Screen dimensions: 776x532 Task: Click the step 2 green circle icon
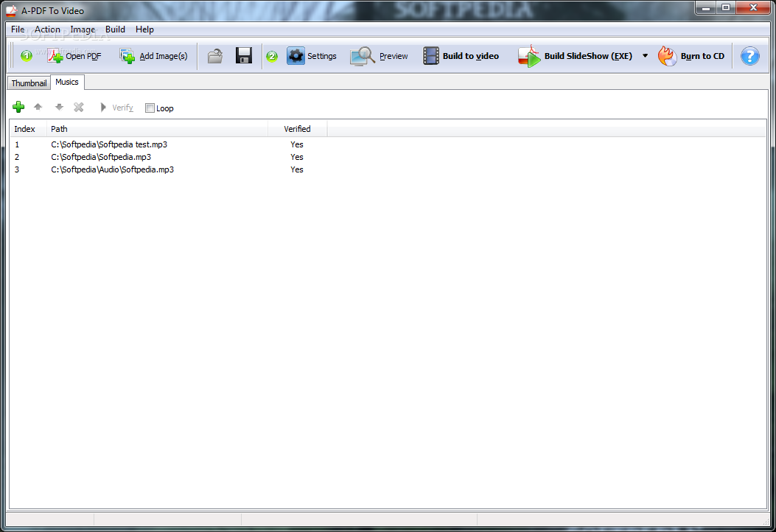[272, 57]
